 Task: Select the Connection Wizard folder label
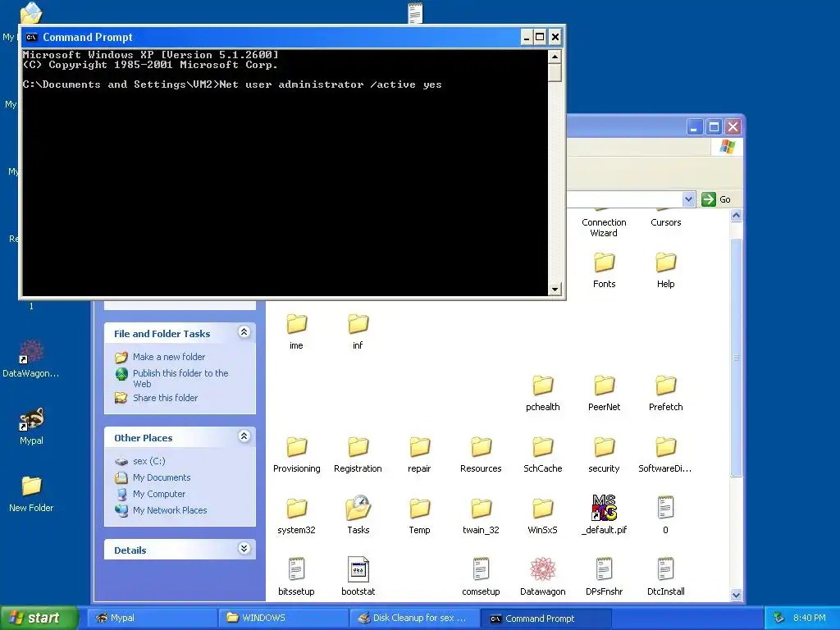[x=604, y=228]
